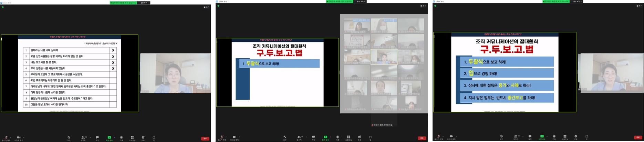Open the View menu in the left window
Screen dimensions: 644x142
coord(207,7)
